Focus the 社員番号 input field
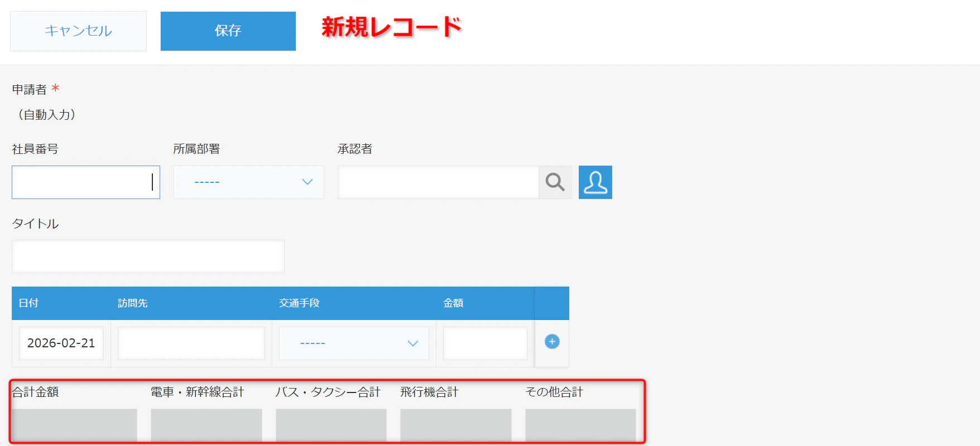980x446 pixels. tap(86, 182)
